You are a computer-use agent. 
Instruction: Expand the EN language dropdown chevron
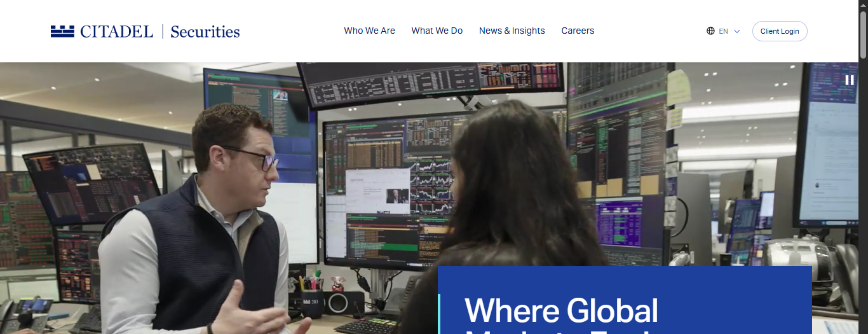point(737,31)
